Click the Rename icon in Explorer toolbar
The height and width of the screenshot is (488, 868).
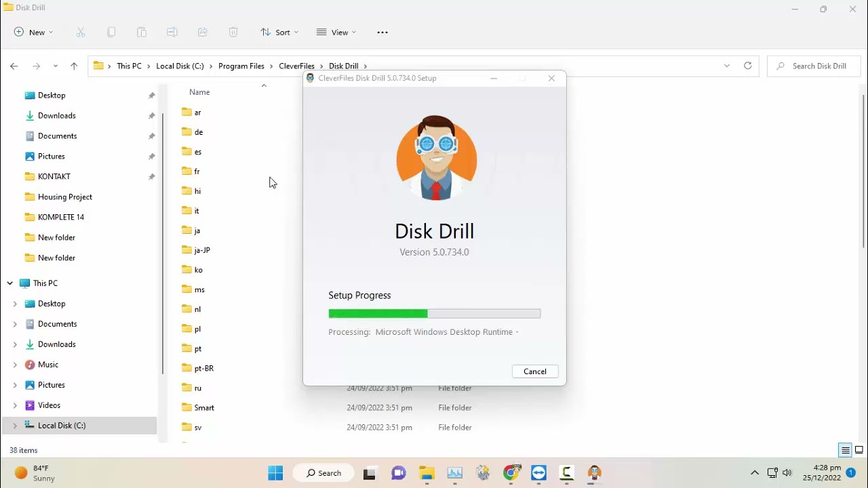coord(172,32)
